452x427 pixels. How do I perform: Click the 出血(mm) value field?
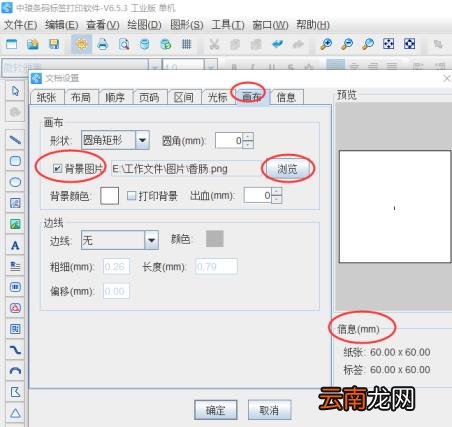[x=258, y=195]
